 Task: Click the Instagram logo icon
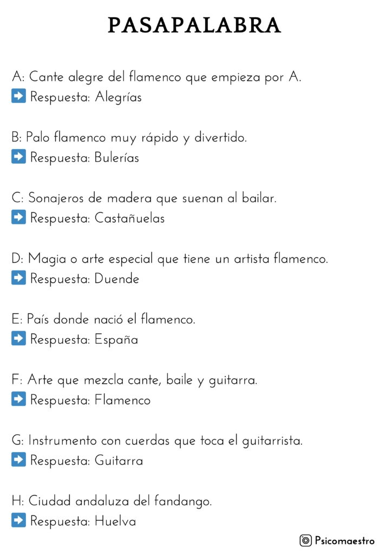[306, 540]
